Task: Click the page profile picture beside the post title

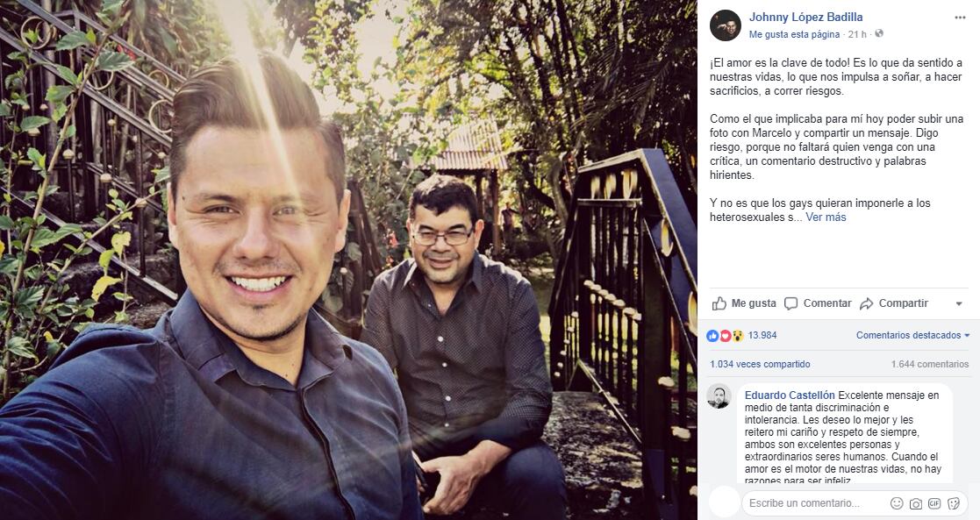Action: click(725, 25)
